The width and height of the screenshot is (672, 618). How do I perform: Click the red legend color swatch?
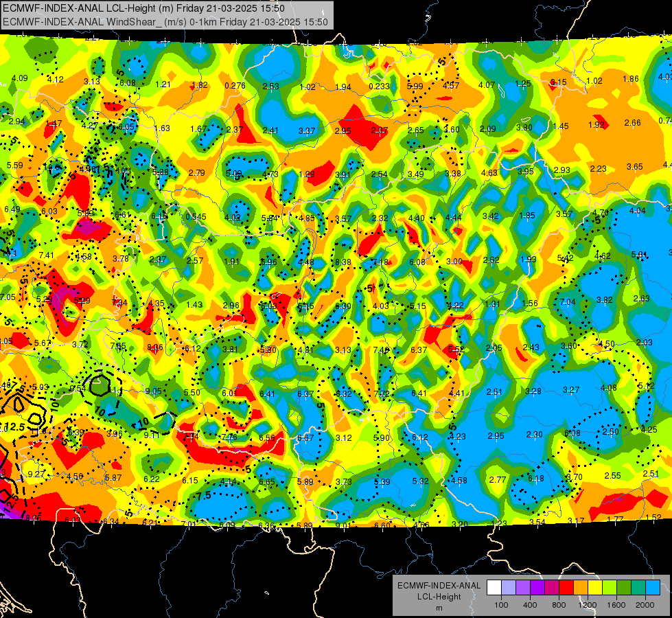pos(566,588)
